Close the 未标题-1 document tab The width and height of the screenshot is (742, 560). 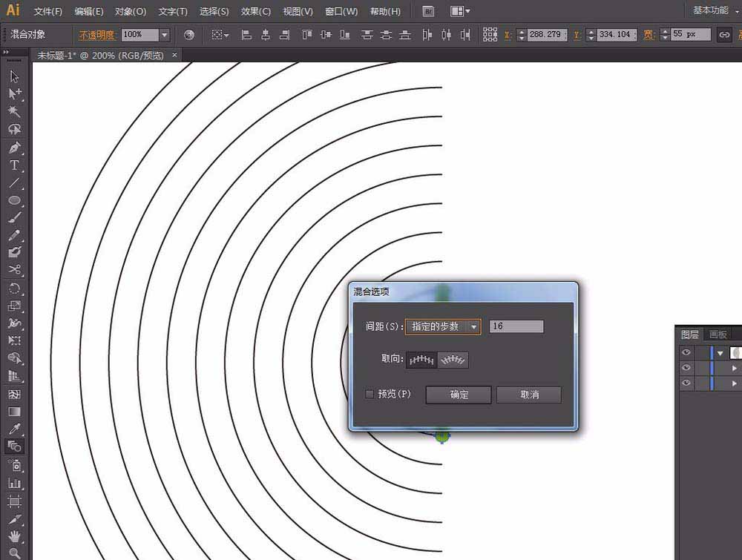[x=174, y=55]
